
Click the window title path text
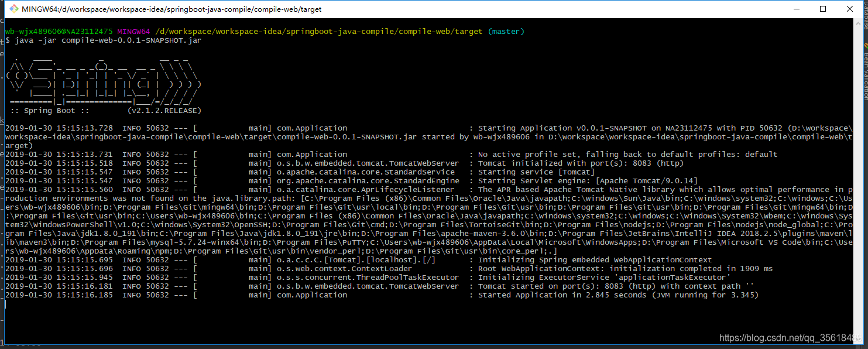tap(171, 9)
